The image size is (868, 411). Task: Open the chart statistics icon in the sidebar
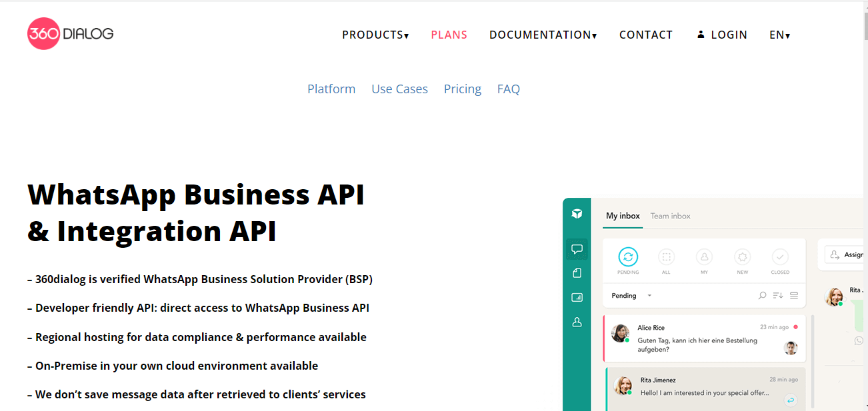click(577, 298)
